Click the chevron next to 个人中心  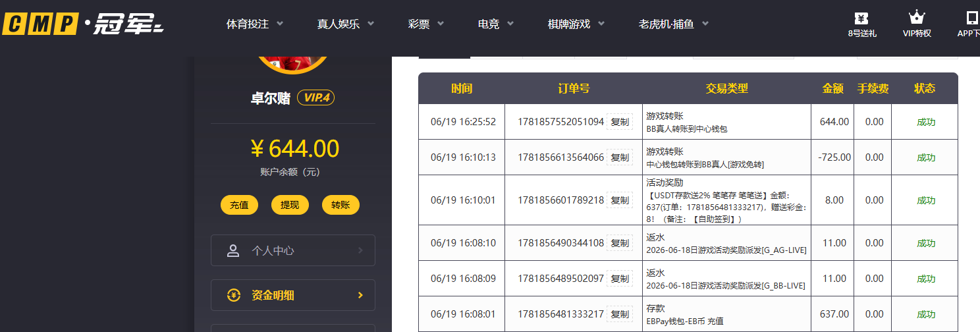(x=360, y=250)
